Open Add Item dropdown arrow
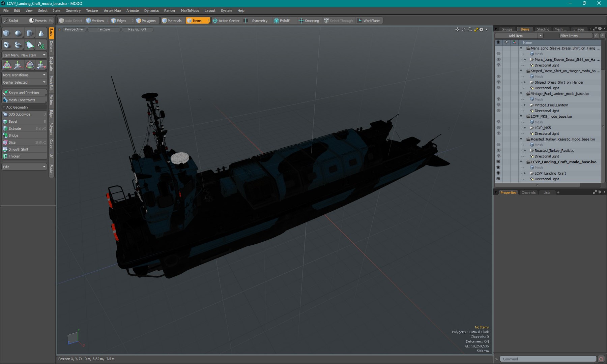The height and width of the screenshot is (364, 607). pos(540,36)
